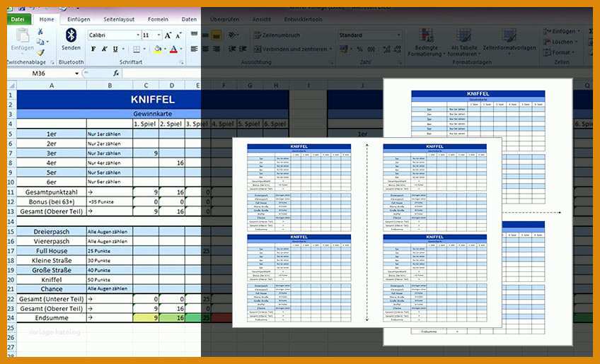This screenshot has height=364, width=600.
Task: Toggle Zeilenumbruch text wrapping
Action: 277,35
